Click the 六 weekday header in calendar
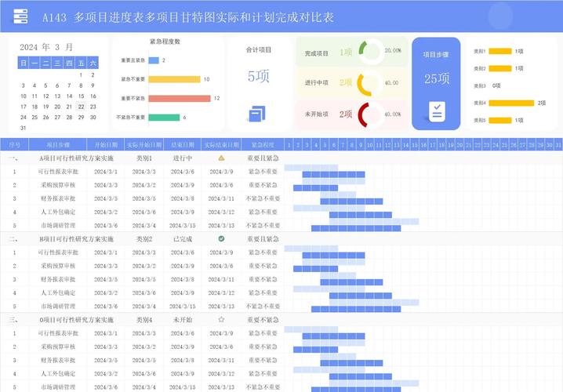The height and width of the screenshot is (392, 563). [93, 64]
